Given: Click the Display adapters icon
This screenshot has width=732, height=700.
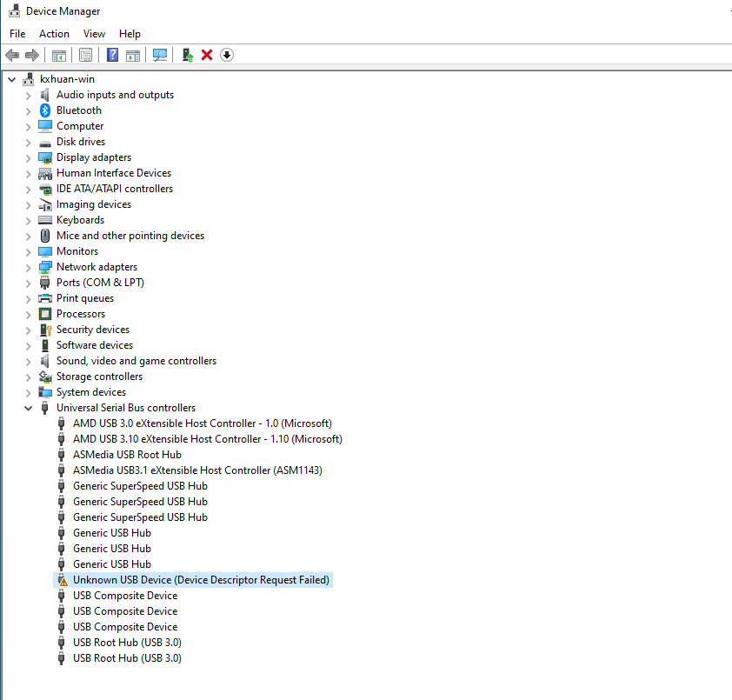Looking at the screenshot, I should (45, 158).
